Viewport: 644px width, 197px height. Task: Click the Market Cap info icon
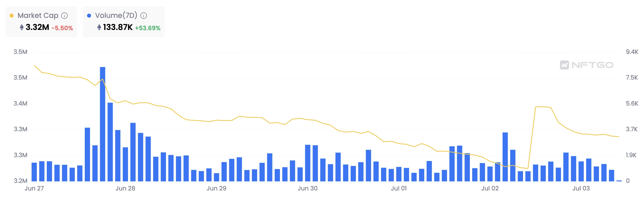tap(65, 16)
